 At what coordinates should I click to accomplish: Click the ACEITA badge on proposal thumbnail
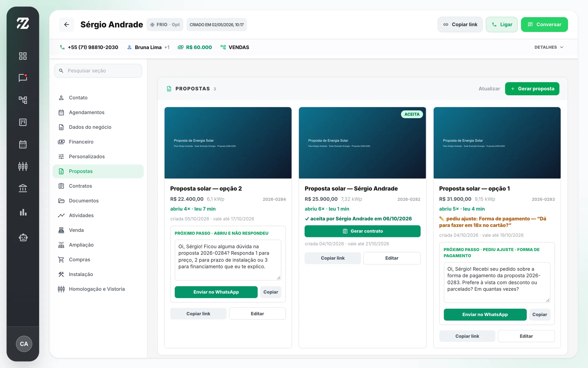point(412,114)
